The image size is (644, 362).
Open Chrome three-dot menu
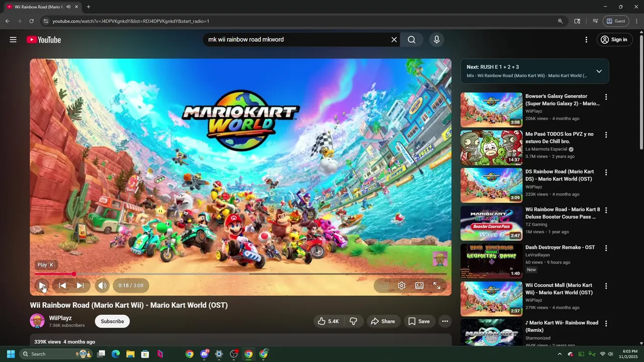pos(637,21)
